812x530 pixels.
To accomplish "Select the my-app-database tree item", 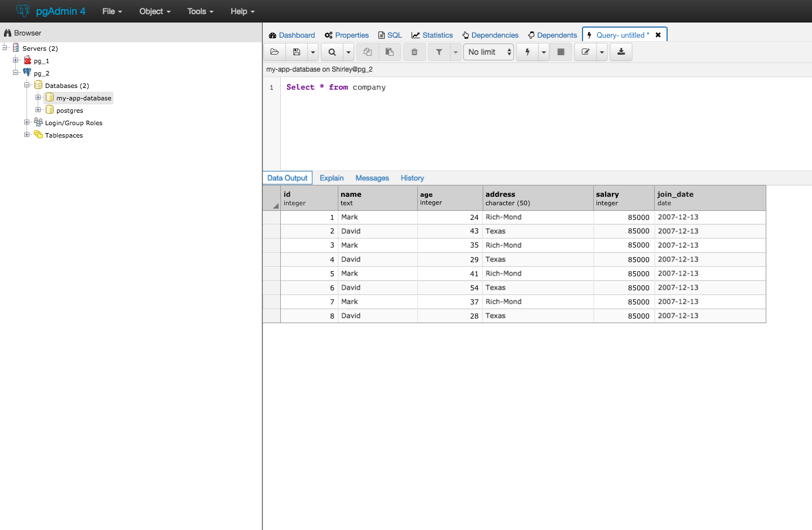I will pyautogui.click(x=83, y=98).
